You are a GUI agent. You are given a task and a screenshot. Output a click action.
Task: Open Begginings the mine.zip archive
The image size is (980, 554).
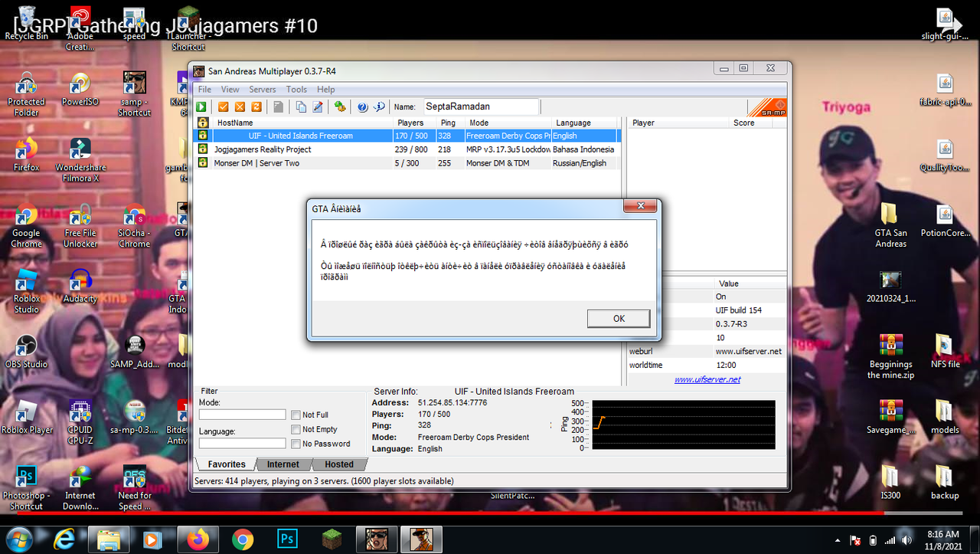(x=890, y=357)
